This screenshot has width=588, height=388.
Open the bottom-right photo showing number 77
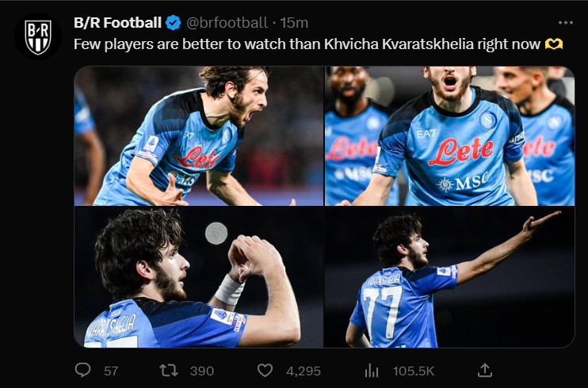point(449,277)
